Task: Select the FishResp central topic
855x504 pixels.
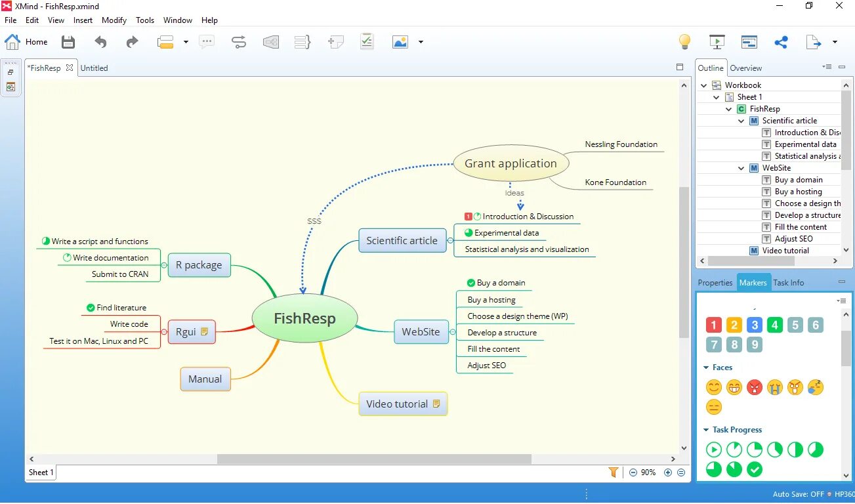Action: (x=304, y=318)
